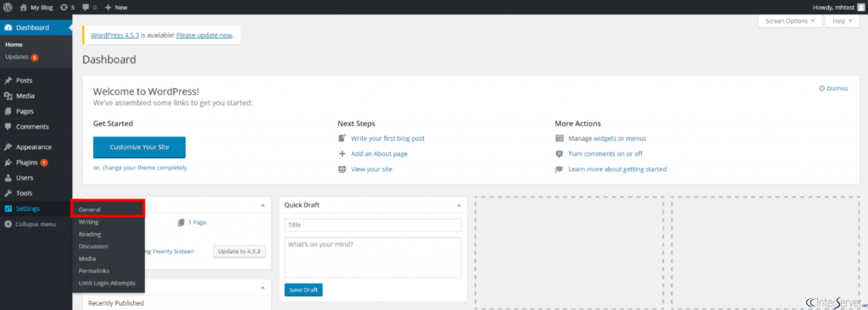Click the page icon beside 1 Page
The height and width of the screenshot is (310, 868).
point(181,223)
